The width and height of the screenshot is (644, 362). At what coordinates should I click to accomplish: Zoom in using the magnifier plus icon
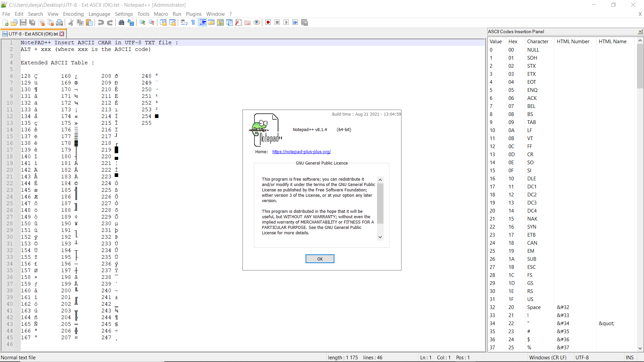143,22
